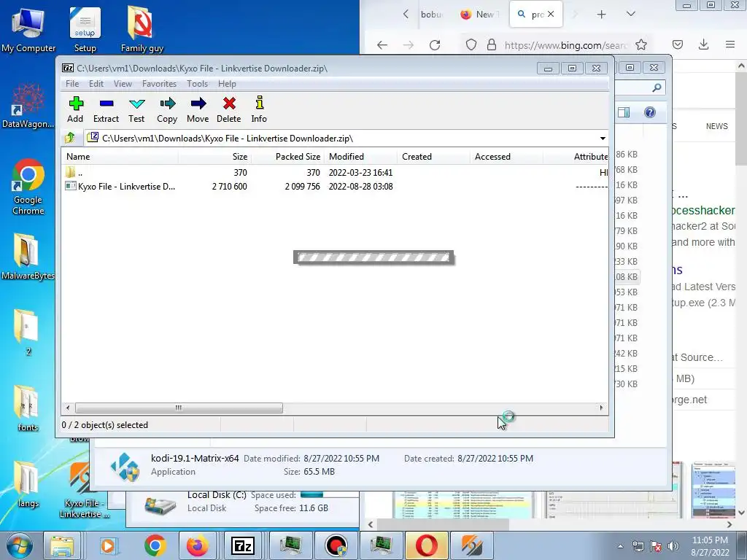Extract files with the Extract icon
Viewport: 747px width, 560px height.
coord(106,110)
